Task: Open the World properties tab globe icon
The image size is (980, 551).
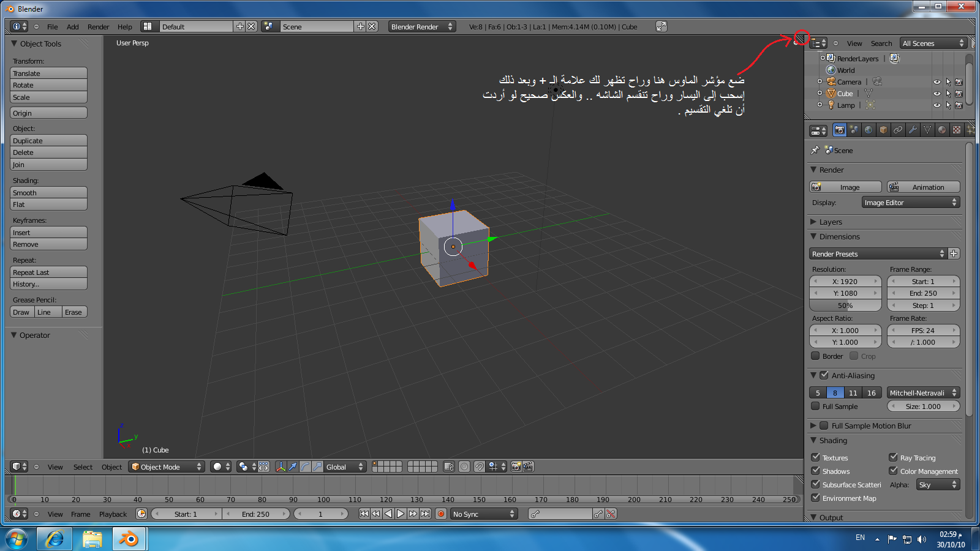Action: (x=869, y=130)
